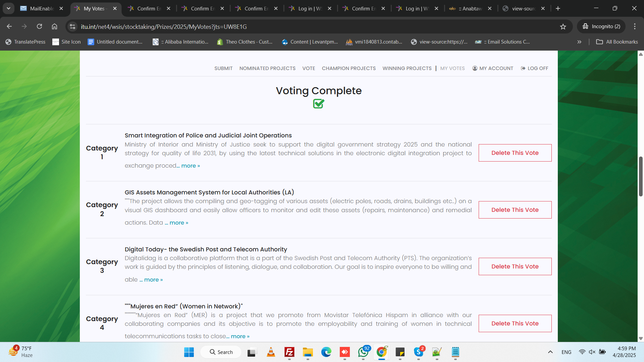Viewport: 644px width, 362px height.
Task: Reload the page with the refresh icon
Action: 39,26
